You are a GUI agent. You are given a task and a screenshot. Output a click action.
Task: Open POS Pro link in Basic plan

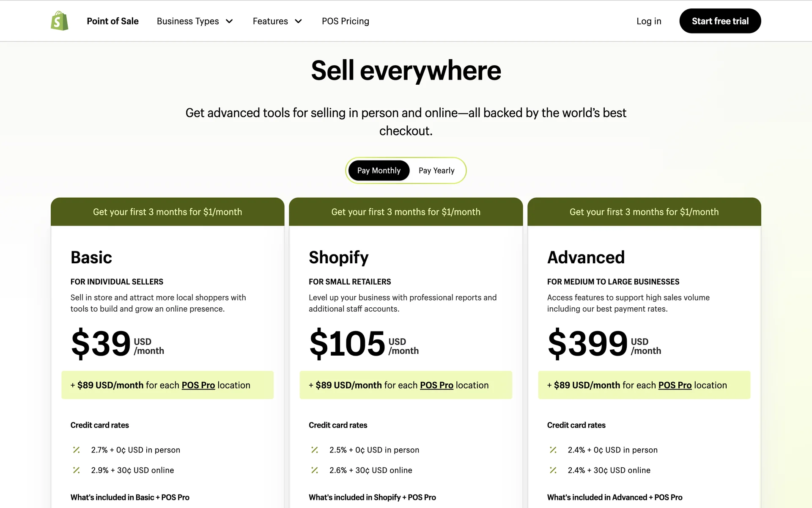(198, 385)
